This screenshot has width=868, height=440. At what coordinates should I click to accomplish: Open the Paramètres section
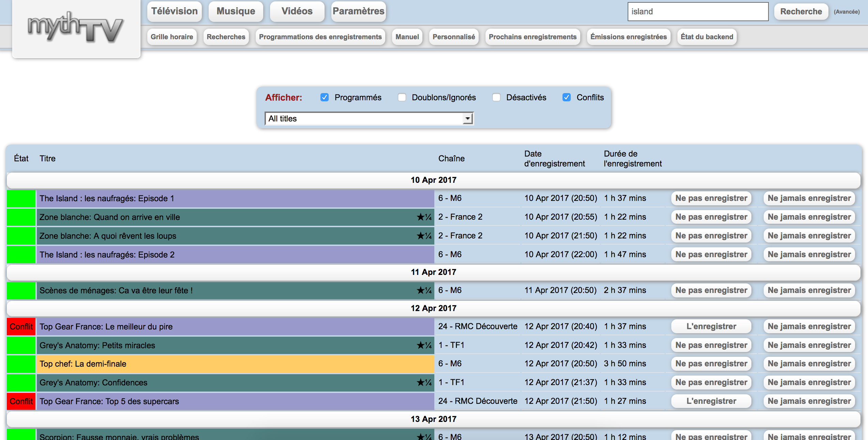(x=358, y=11)
